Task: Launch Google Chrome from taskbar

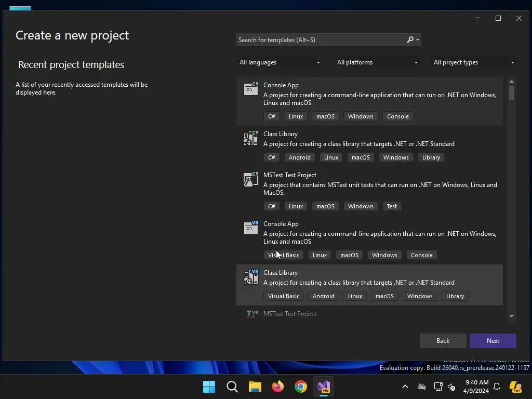Action: (301, 387)
